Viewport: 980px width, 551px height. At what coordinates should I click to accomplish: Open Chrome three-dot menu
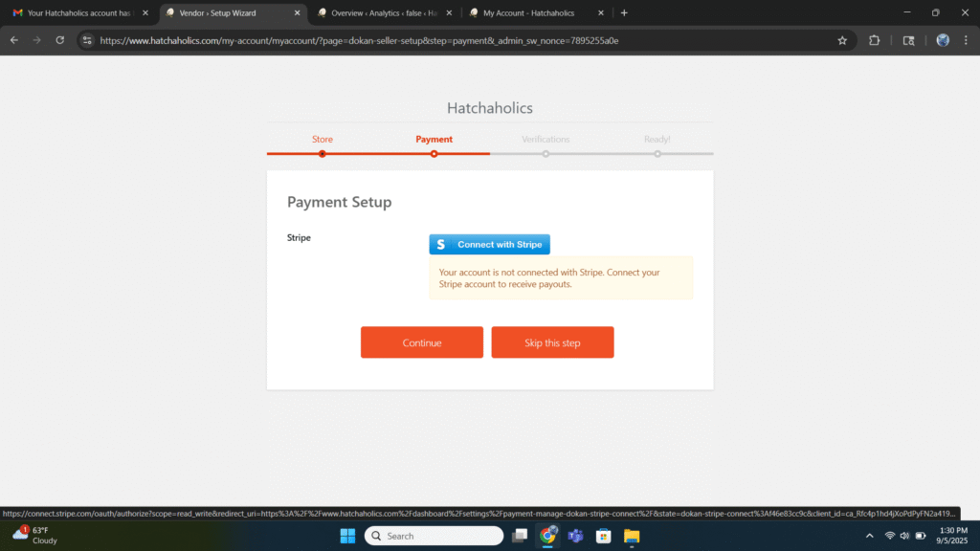(x=966, y=40)
